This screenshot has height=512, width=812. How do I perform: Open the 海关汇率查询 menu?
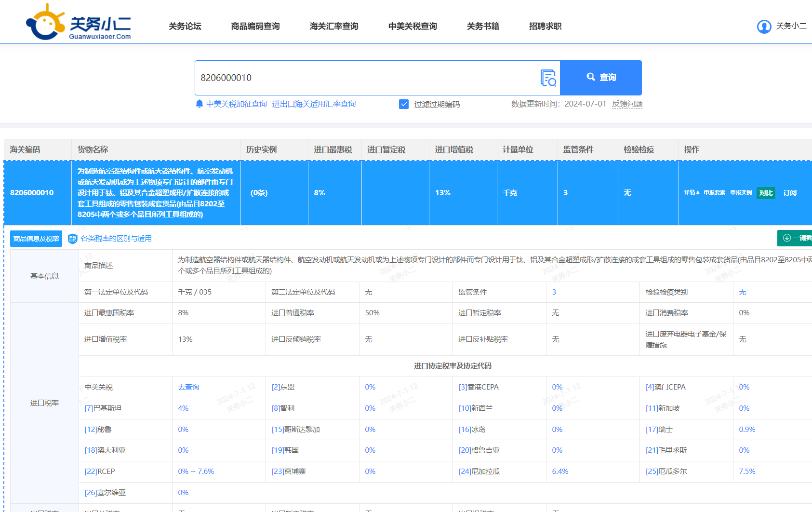tap(334, 26)
